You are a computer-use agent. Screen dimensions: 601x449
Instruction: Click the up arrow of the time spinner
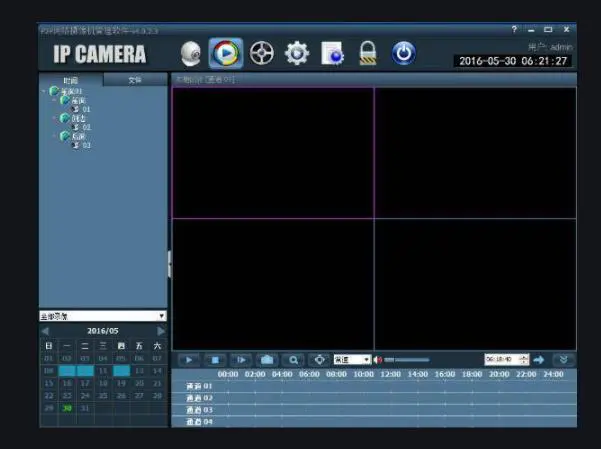pos(524,357)
